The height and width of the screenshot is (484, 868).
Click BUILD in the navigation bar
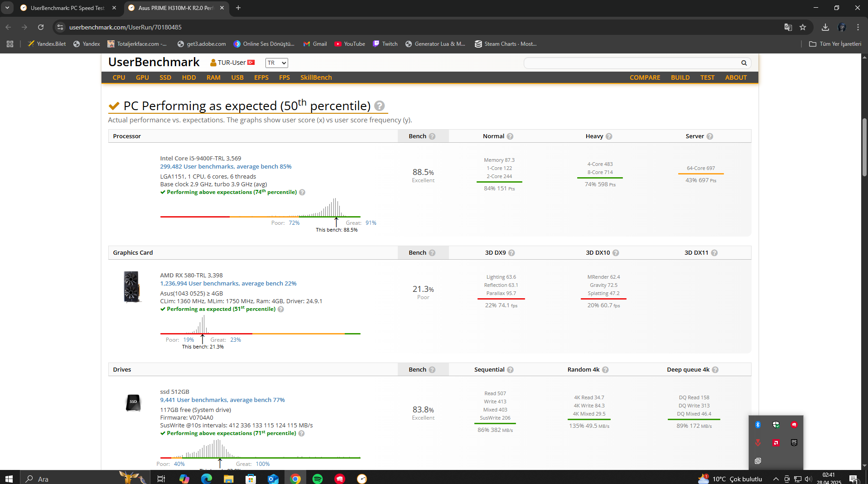[680, 77]
